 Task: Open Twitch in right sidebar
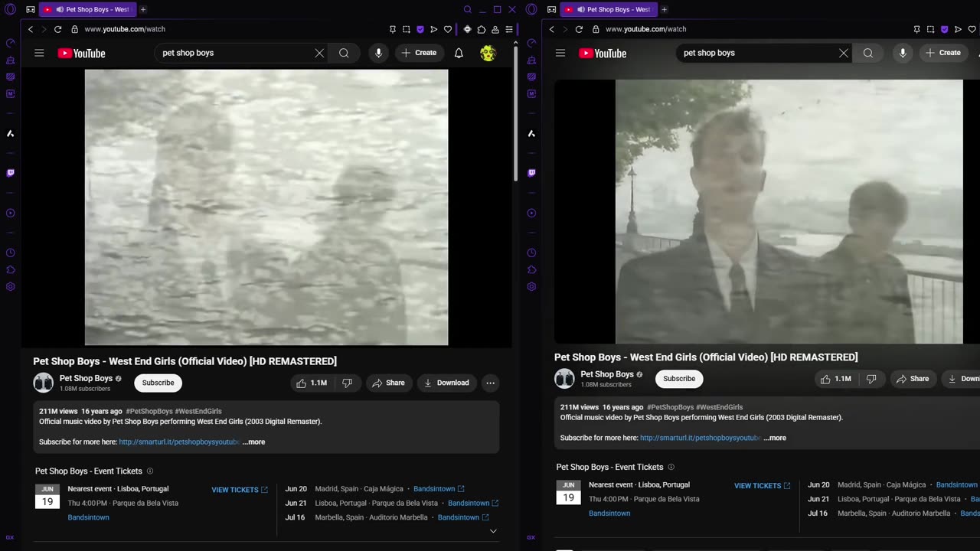tap(531, 173)
